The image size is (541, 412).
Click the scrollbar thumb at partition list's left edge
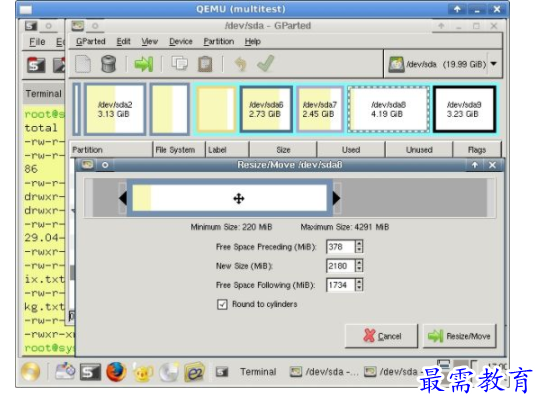pos(72,272)
